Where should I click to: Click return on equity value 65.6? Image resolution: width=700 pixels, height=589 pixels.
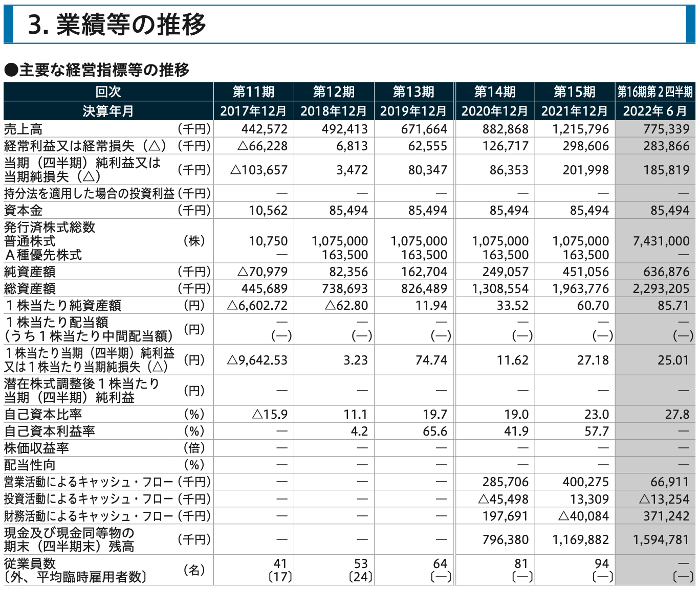coord(435,431)
